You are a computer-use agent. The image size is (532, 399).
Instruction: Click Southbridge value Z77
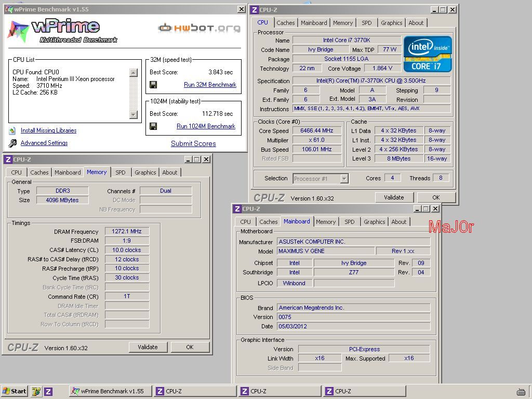[354, 272]
